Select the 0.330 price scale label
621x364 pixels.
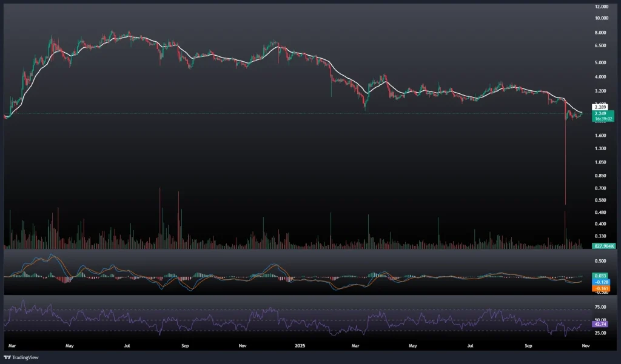pos(602,236)
